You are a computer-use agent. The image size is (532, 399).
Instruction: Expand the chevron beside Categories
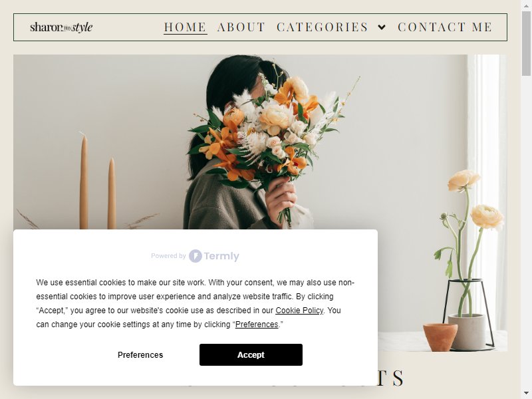coord(382,27)
